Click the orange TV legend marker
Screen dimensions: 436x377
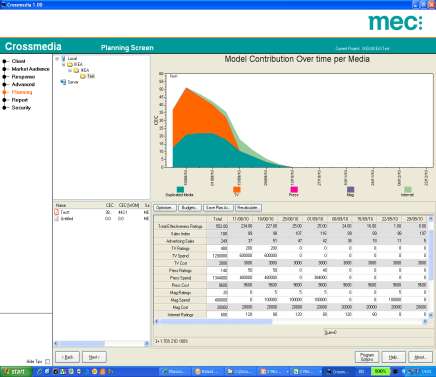pos(237,189)
